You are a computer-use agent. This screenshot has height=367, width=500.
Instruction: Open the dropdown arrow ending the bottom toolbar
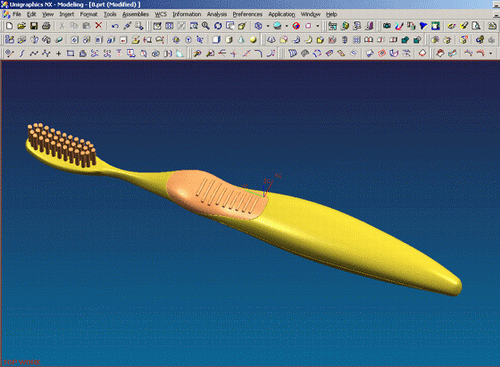pyautogui.click(x=490, y=53)
